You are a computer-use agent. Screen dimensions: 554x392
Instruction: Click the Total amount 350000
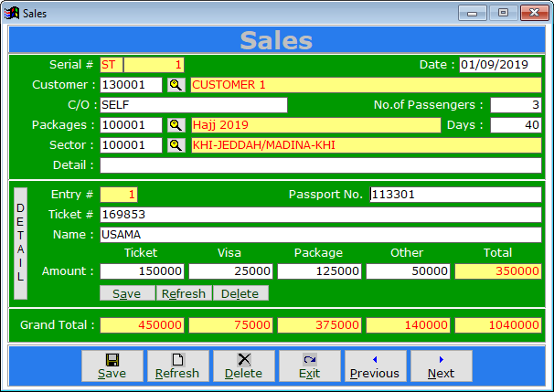point(498,271)
